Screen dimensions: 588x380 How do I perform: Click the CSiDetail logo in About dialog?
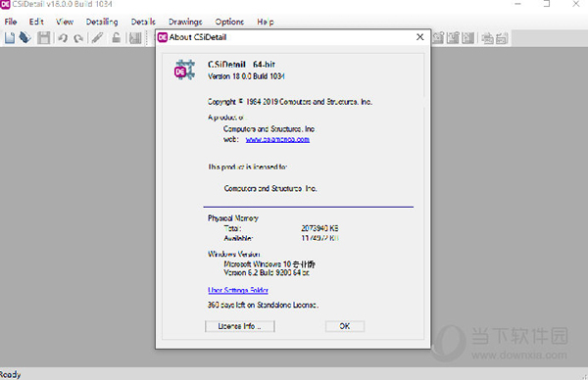pyautogui.click(x=184, y=70)
